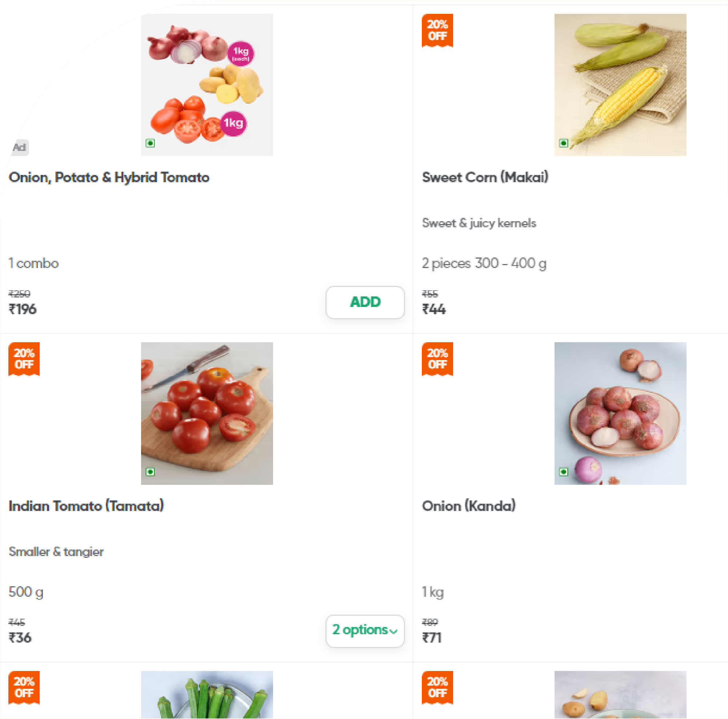Click the Sweet Corn (Makai) title

pos(485,177)
